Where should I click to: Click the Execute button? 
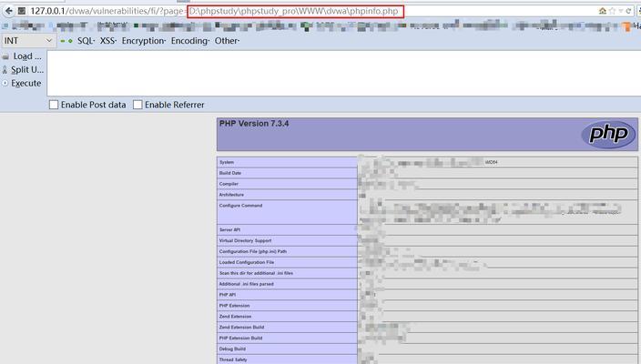pos(26,83)
